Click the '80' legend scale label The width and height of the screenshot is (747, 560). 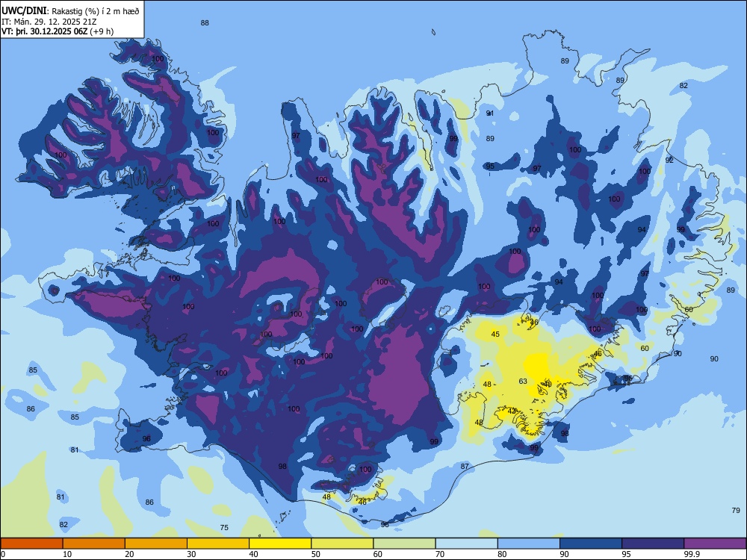click(502, 554)
